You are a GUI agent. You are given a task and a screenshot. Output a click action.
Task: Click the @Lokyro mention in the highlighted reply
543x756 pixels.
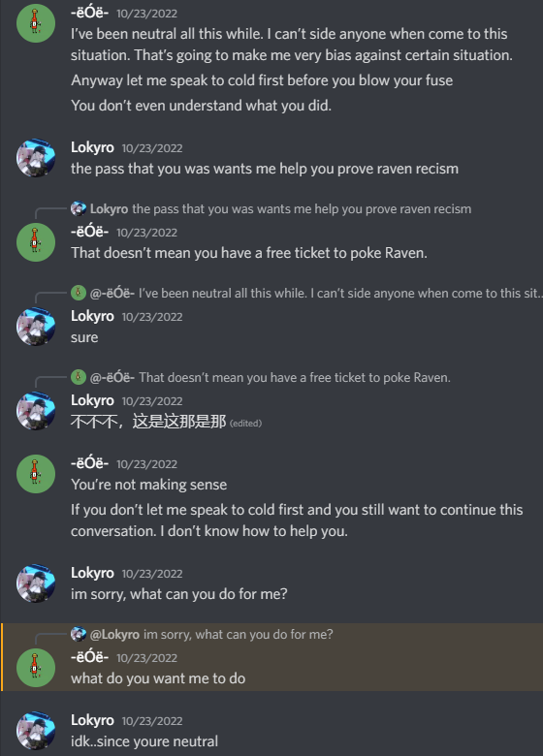coord(114,635)
